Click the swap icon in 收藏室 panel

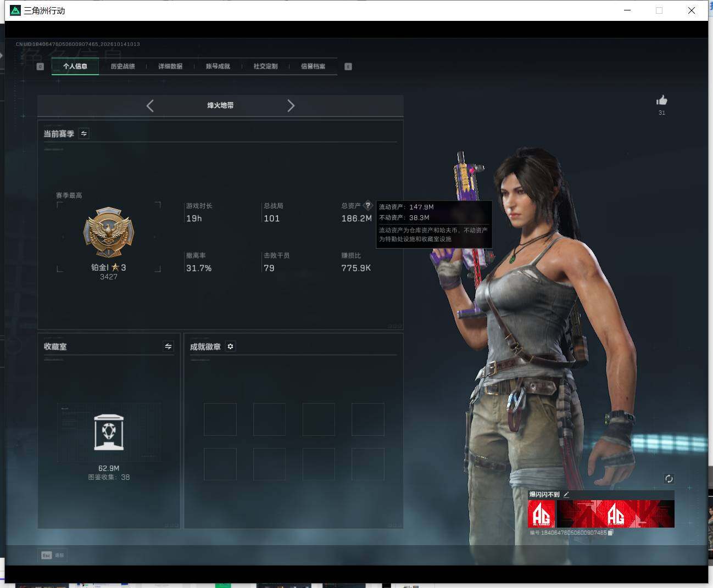coord(168,346)
